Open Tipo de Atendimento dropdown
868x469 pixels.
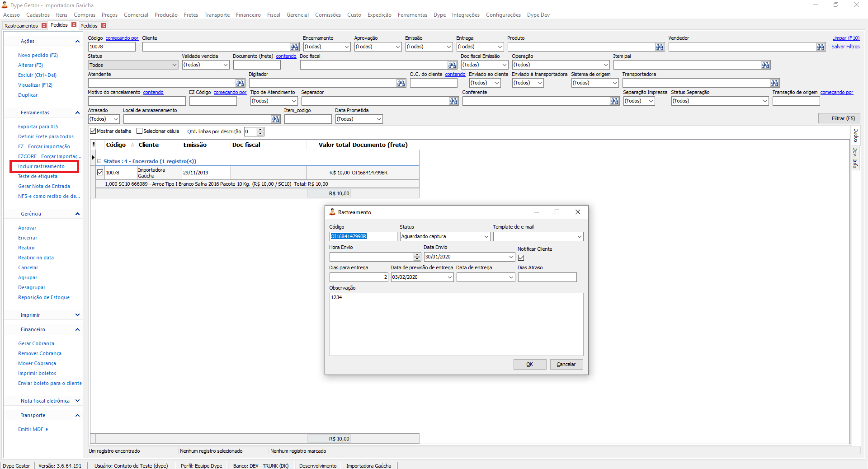point(293,101)
